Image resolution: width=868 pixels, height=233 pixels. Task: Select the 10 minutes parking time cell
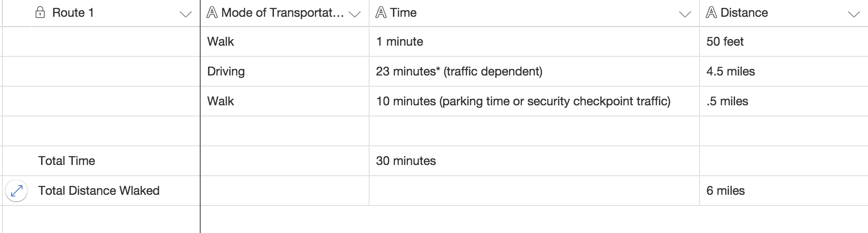point(534,101)
